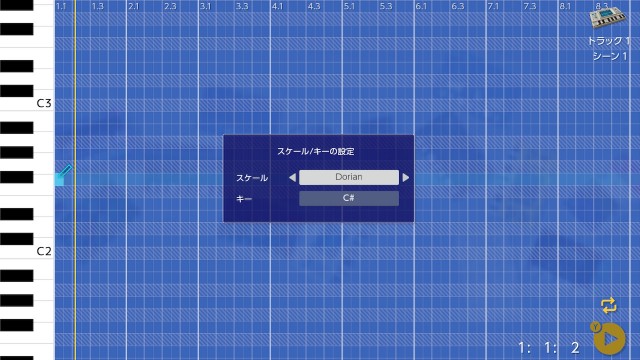Viewport: 640px width, 360px height.
Task: Jump to bar marker 4.1
Action: click(277, 6)
